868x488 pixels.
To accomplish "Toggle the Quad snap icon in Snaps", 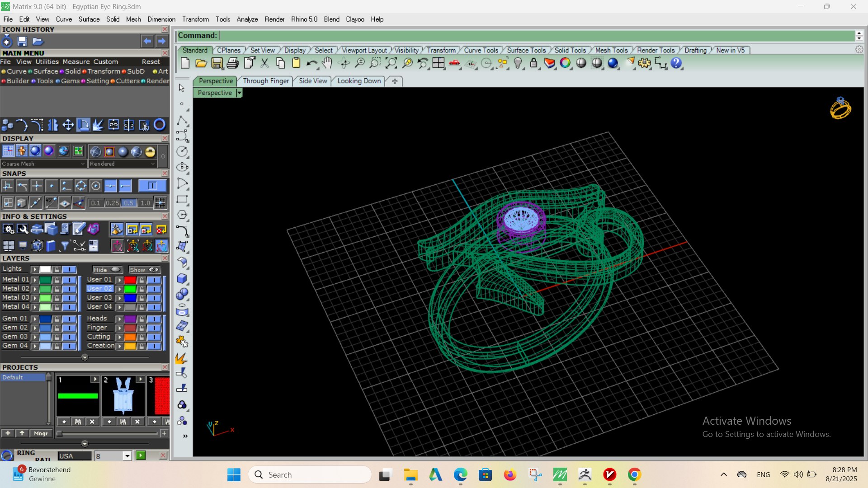I will tap(81, 186).
